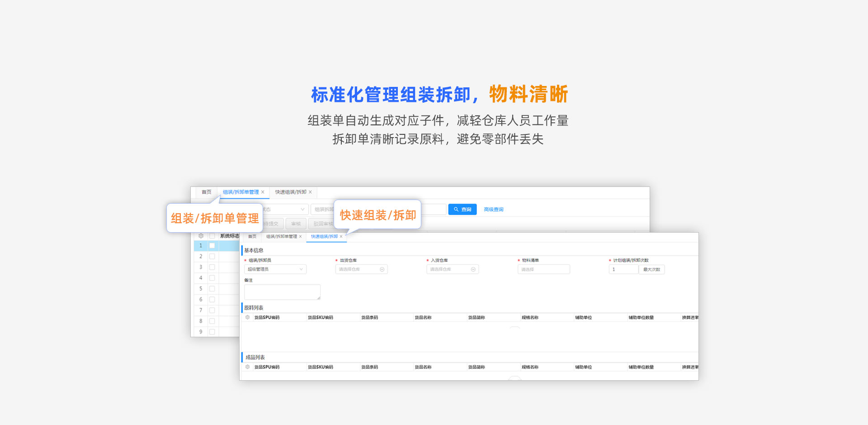This screenshot has height=425, width=868.
Task: Switch to 首页 tab in back window
Action: point(207,192)
